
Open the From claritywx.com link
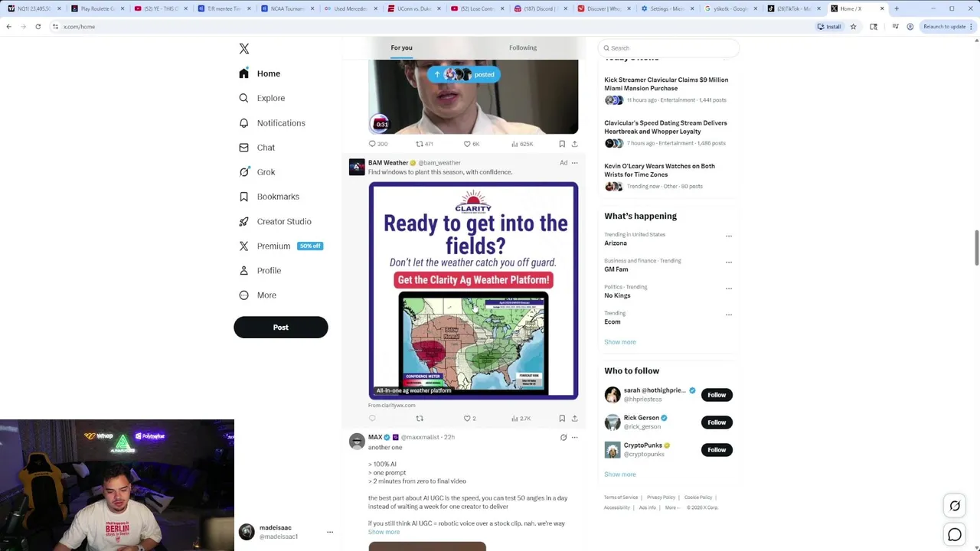tap(392, 406)
